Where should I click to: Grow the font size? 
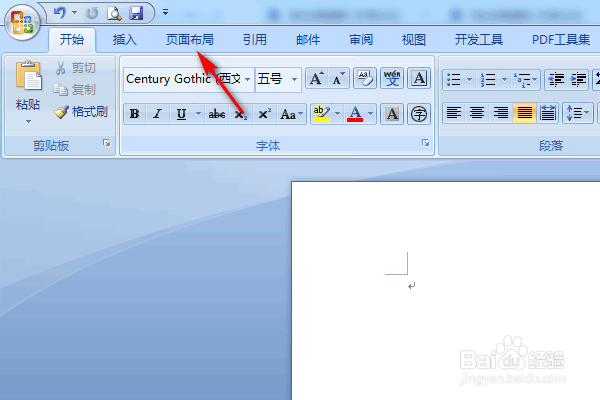[317, 78]
